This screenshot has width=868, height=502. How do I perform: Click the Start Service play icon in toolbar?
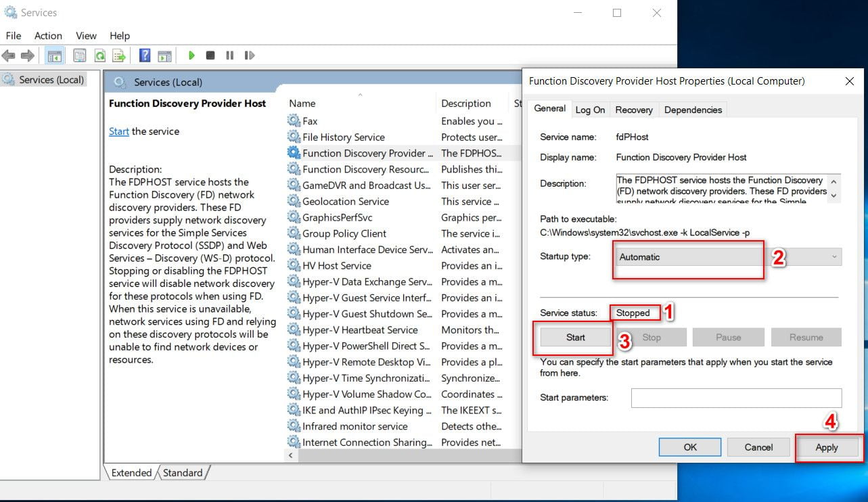point(192,55)
